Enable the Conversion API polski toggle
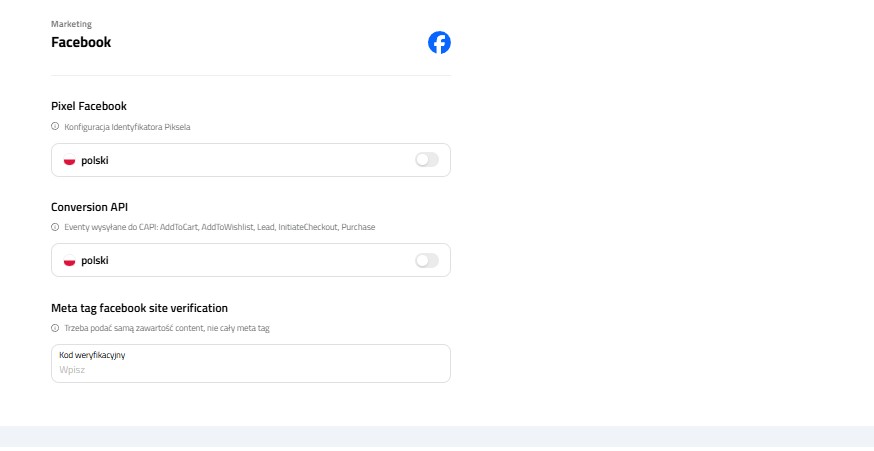The height and width of the screenshot is (451, 874). (426, 261)
